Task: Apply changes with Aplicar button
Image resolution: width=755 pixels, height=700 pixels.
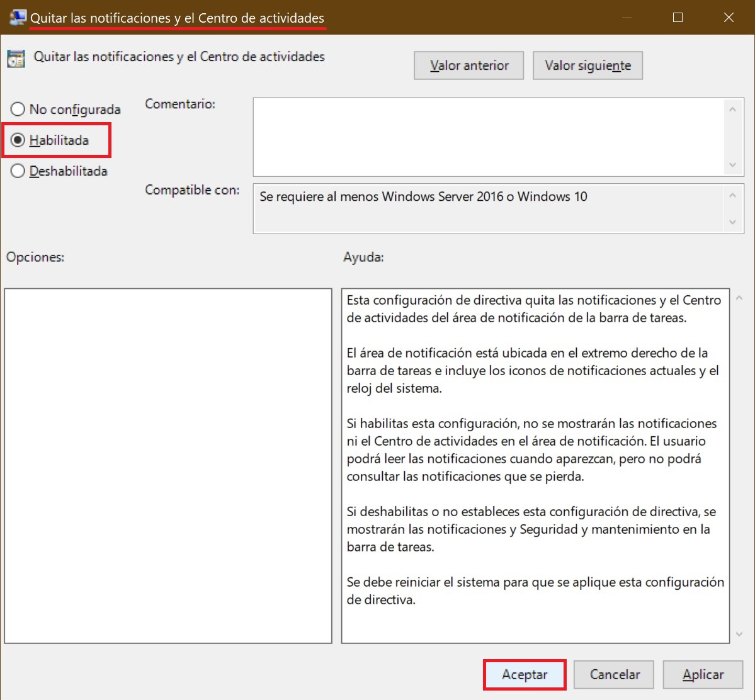Action: (703, 674)
